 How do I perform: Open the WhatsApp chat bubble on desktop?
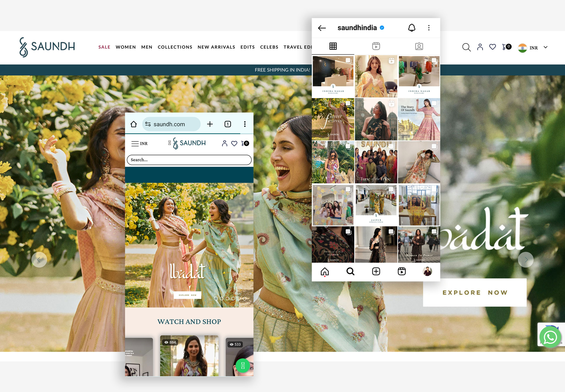coord(550,337)
